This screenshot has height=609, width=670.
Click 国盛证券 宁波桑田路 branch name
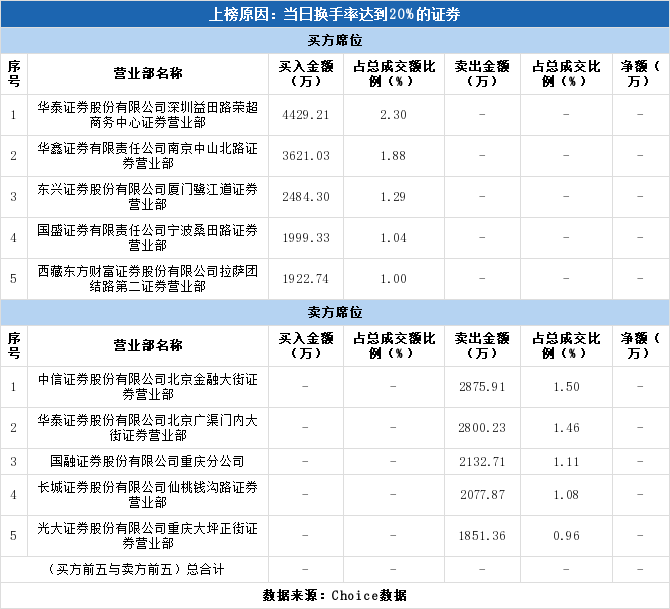click(x=148, y=238)
